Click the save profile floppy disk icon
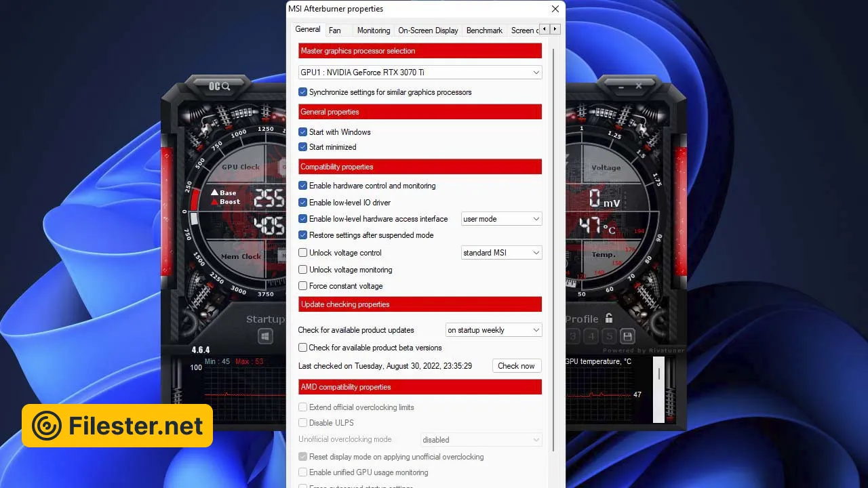 point(627,336)
